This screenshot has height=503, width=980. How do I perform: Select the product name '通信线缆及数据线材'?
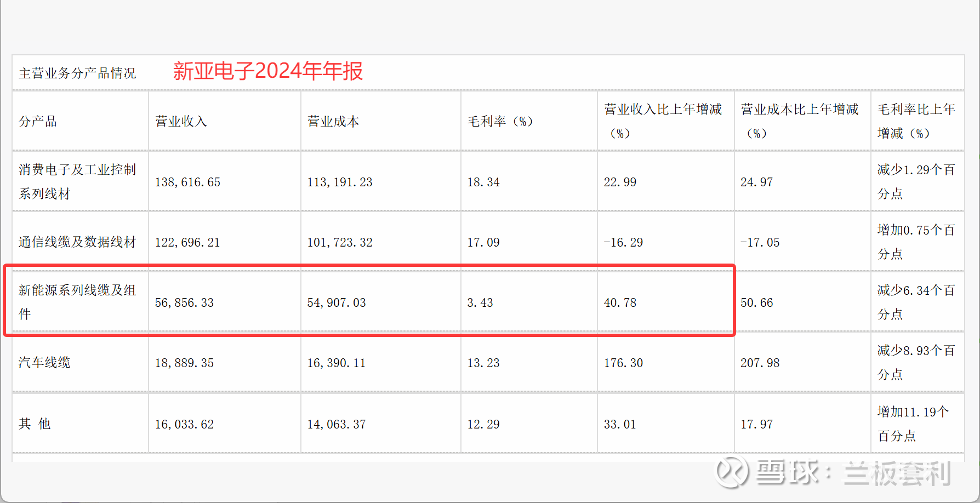pyautogui.click(x=77, y=242)
